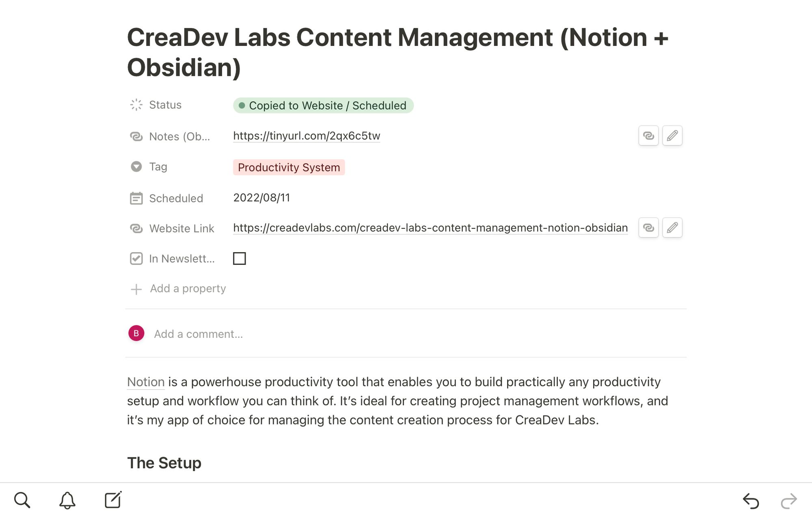Open the tinyurl.com/2qx6c5tw link
Screen dimensions: 812x517
click(x=307, y=136)
